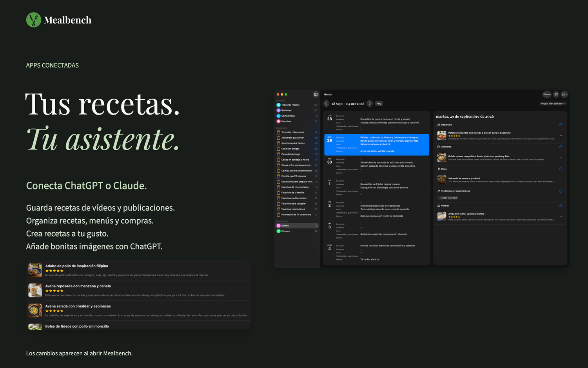Screen dimensions: 588x368
Task: Go to the previous week with the left chevron
Action: click(326, 104)
